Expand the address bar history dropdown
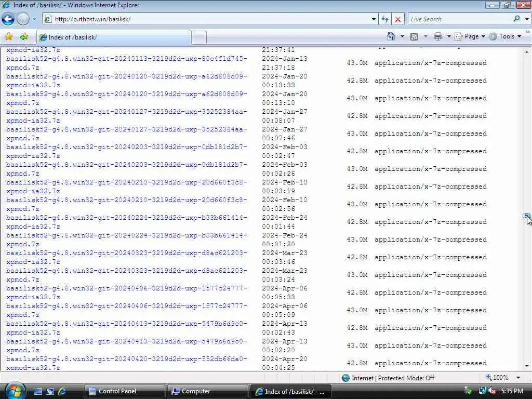Screen dimensions: 532x399 click(x=374, y=19)
